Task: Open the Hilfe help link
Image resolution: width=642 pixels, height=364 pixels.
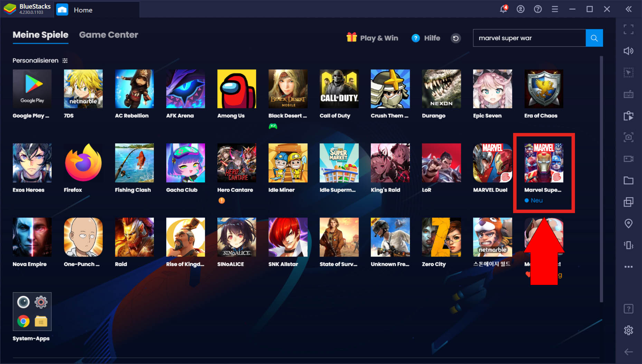Action: [426, 38]
